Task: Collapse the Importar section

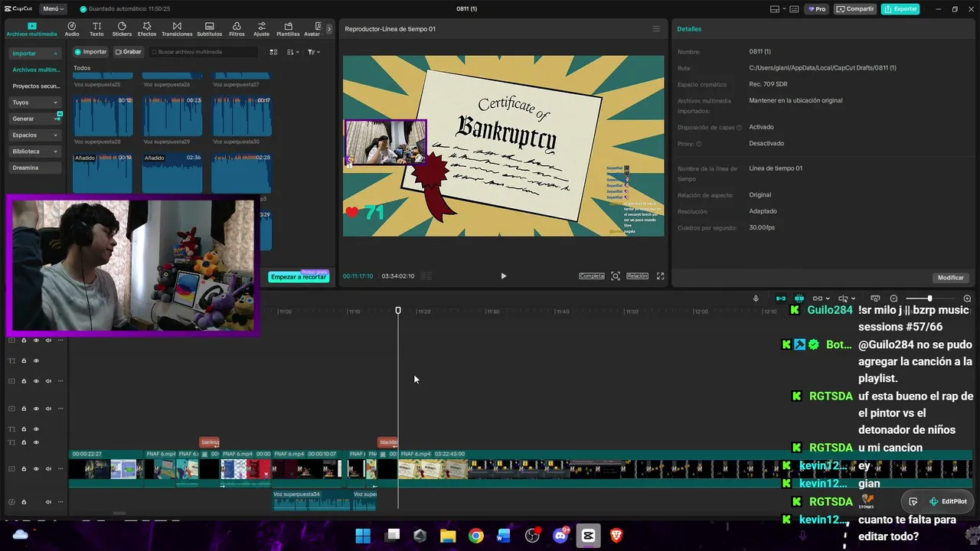Action: (x=35, y=54)
